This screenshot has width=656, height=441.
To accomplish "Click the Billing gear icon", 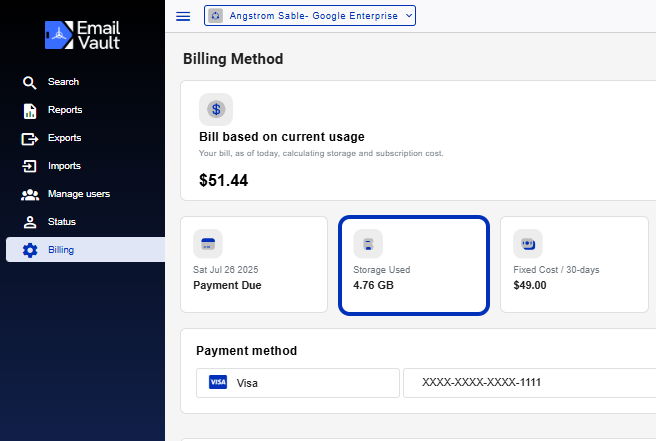I will pyautogui.click(x=30, y=250).
